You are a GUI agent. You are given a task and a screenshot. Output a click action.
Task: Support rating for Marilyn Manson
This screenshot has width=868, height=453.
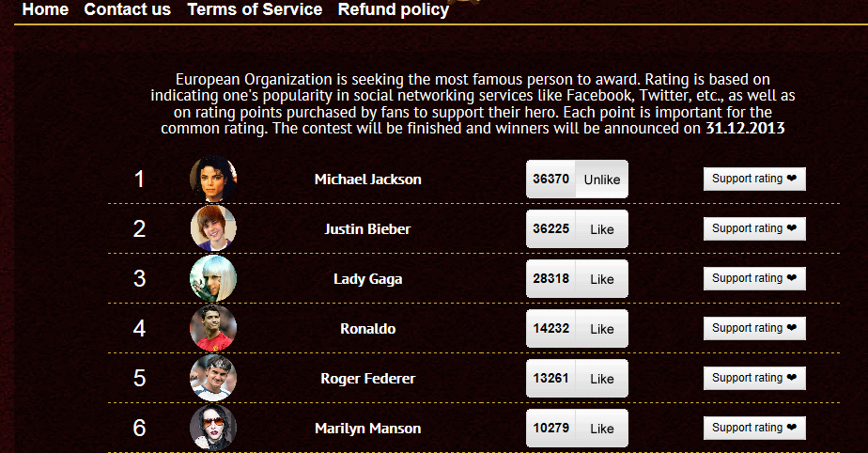[x=754, y=428]
